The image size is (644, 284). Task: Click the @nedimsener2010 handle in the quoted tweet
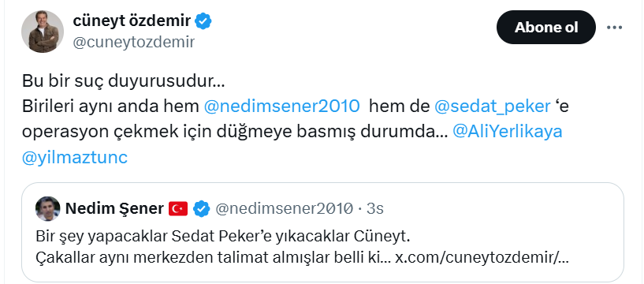click(x=284, y=209)
